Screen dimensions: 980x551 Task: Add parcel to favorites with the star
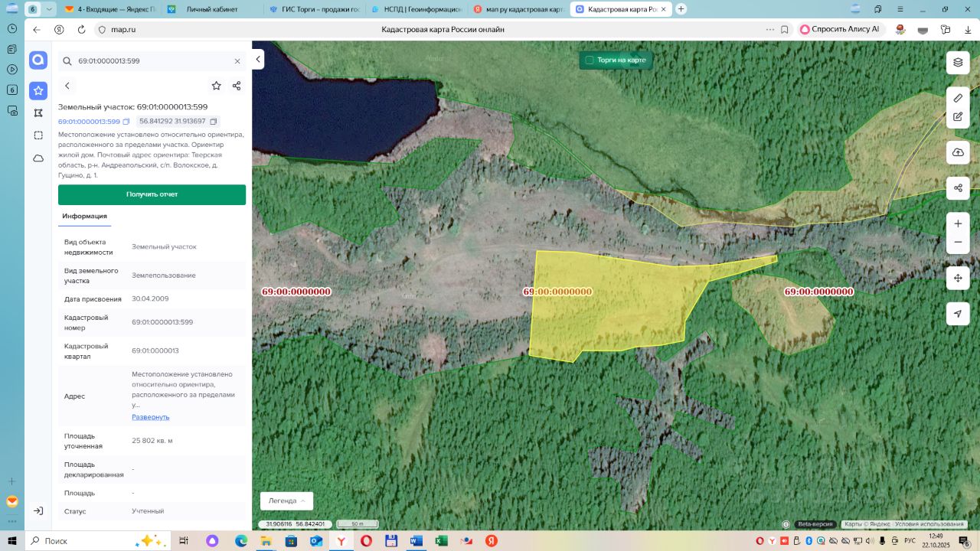pyautogui.click(x=217, y=86)
